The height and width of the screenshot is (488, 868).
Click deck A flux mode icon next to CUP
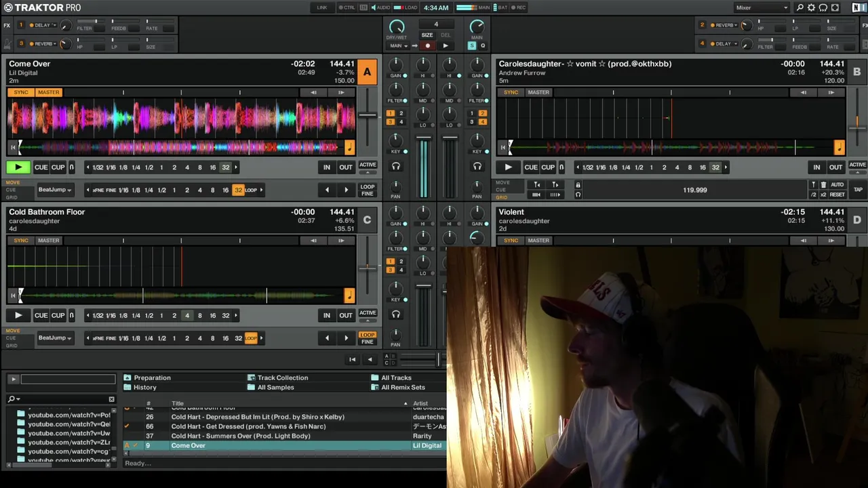[x=72, y=167]
